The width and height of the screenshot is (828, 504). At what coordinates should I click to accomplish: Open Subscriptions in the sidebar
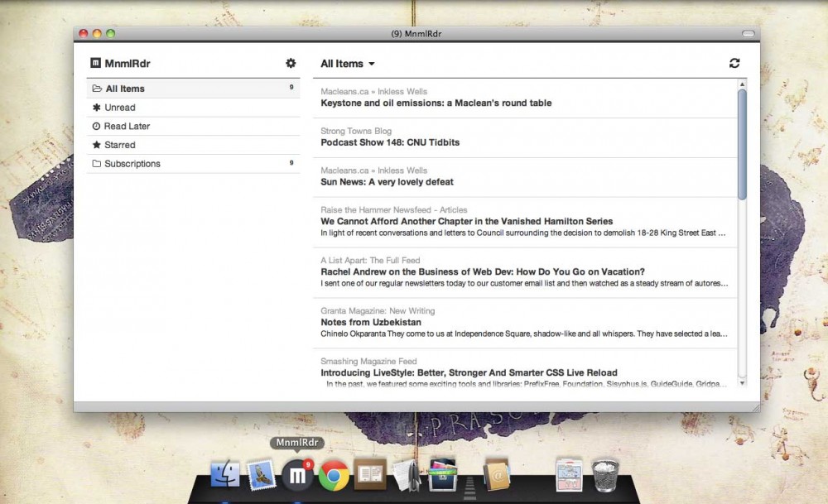[x=193, y=164]
